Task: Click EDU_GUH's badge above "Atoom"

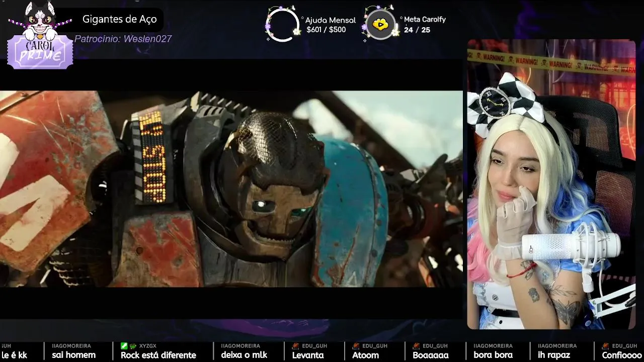Action: click(356, 346)
